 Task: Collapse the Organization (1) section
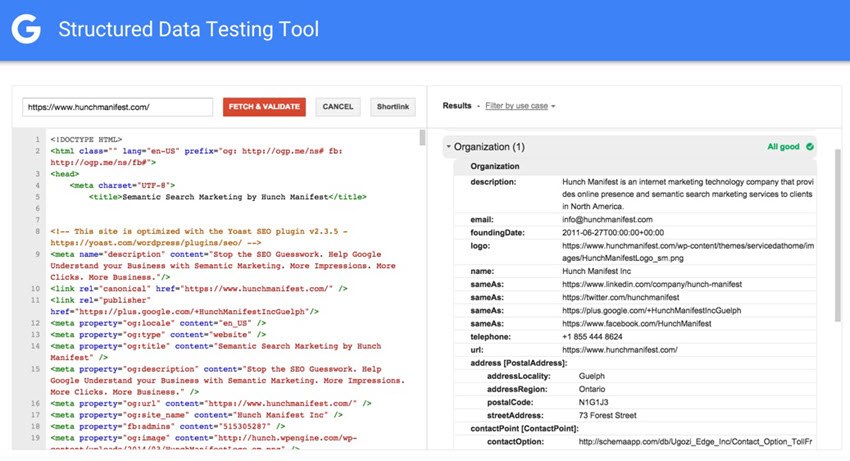[x=448, y=146]
